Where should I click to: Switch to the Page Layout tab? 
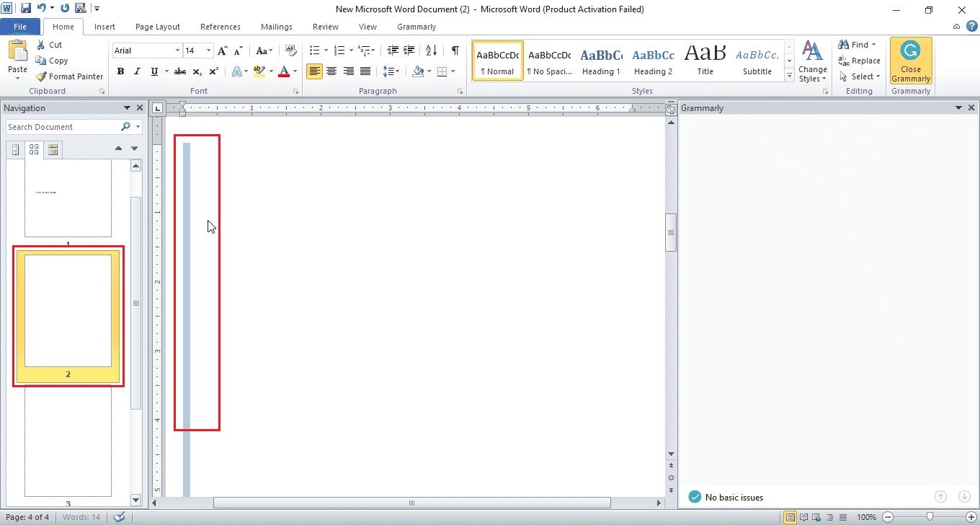tap(158, 27)
